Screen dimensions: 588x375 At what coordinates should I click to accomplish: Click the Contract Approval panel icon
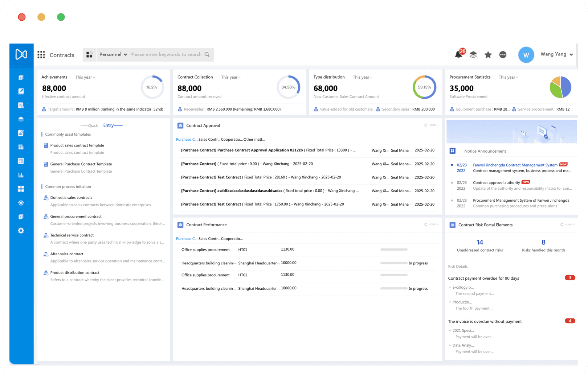coord(180,125)
